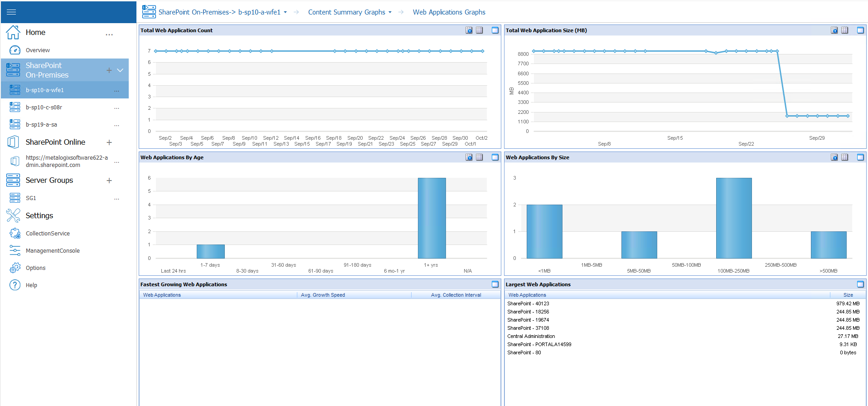Select the 1+ yrs bar in age chart
The height and width of the screenshot is (406, 868).
[x=432, y=218]
